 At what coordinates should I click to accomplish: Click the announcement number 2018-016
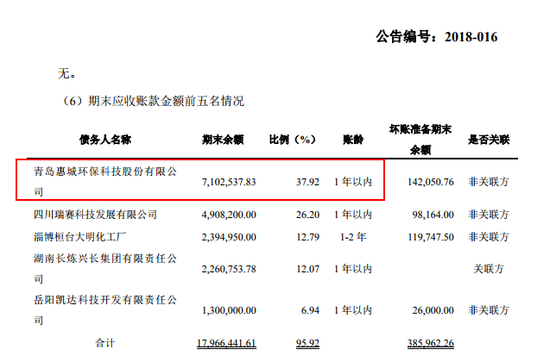tap(471, 37)
